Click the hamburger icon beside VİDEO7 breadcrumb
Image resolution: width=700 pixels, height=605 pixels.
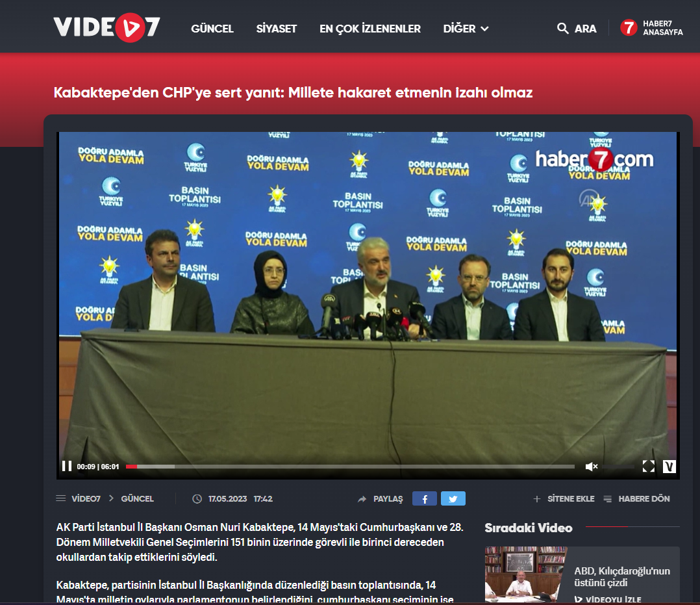61,499
